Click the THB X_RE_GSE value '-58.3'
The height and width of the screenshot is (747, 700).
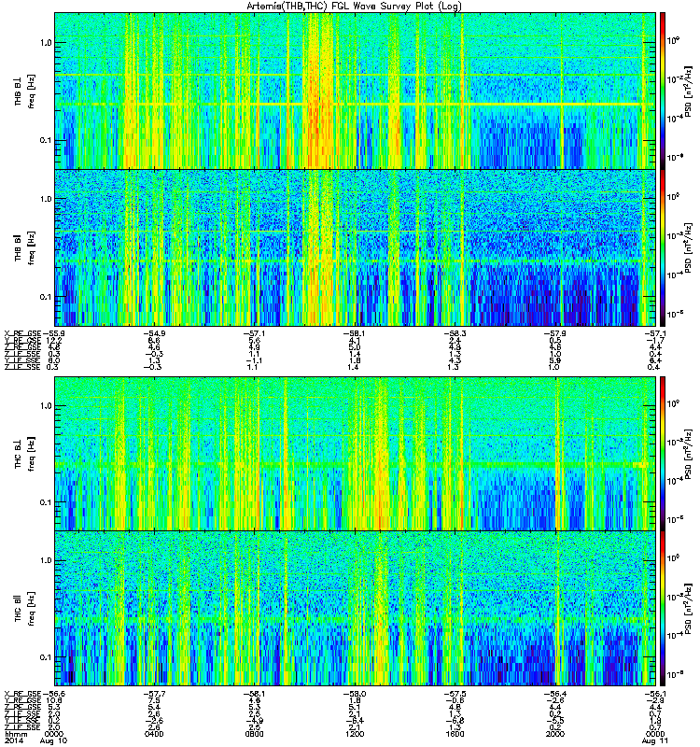(x=455, y=333)
